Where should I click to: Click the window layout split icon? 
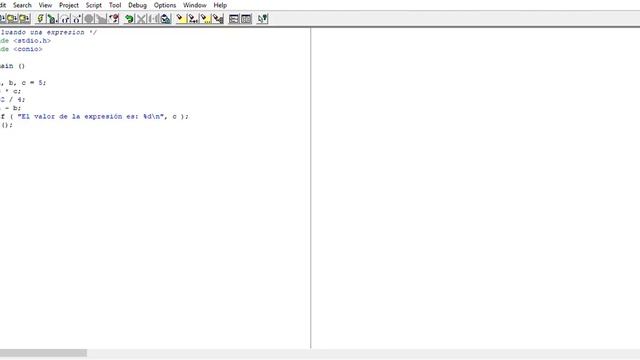coord(234,19)
